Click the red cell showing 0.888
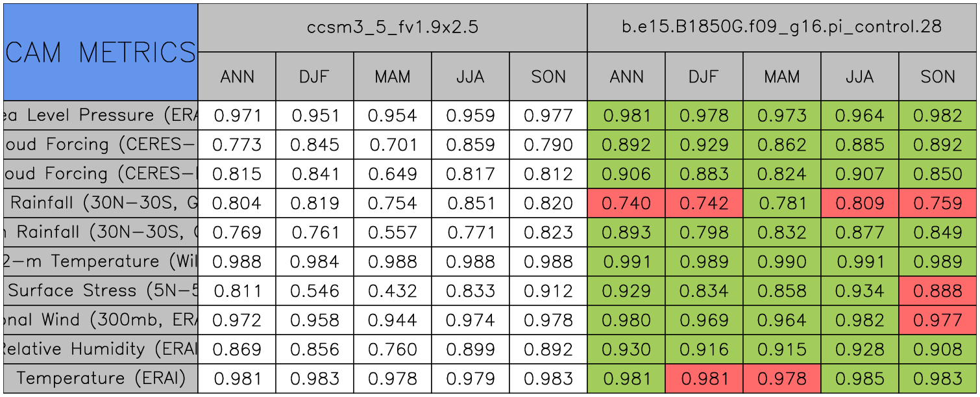Screen dimensions: 980x397 click(x=938, y=291)
